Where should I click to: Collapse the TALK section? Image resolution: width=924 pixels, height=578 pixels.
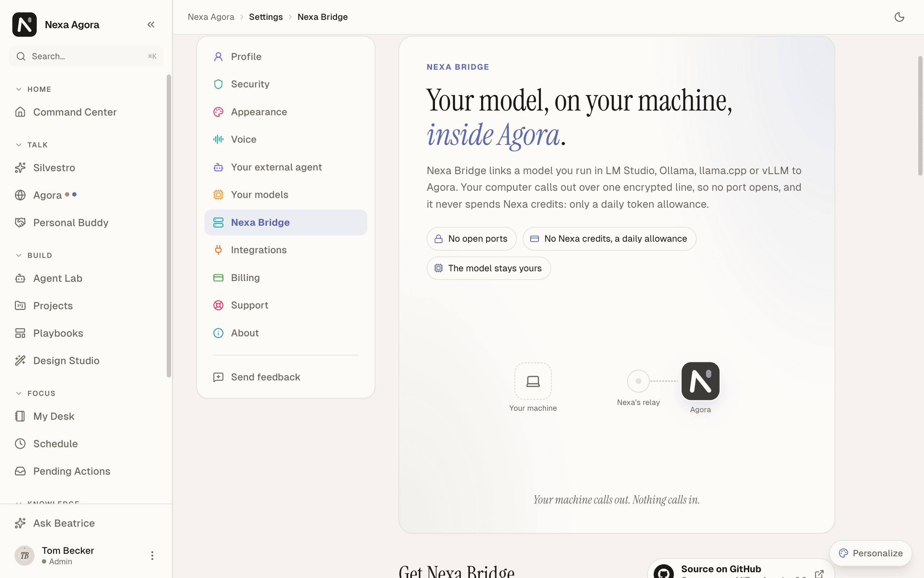[19, 145]
